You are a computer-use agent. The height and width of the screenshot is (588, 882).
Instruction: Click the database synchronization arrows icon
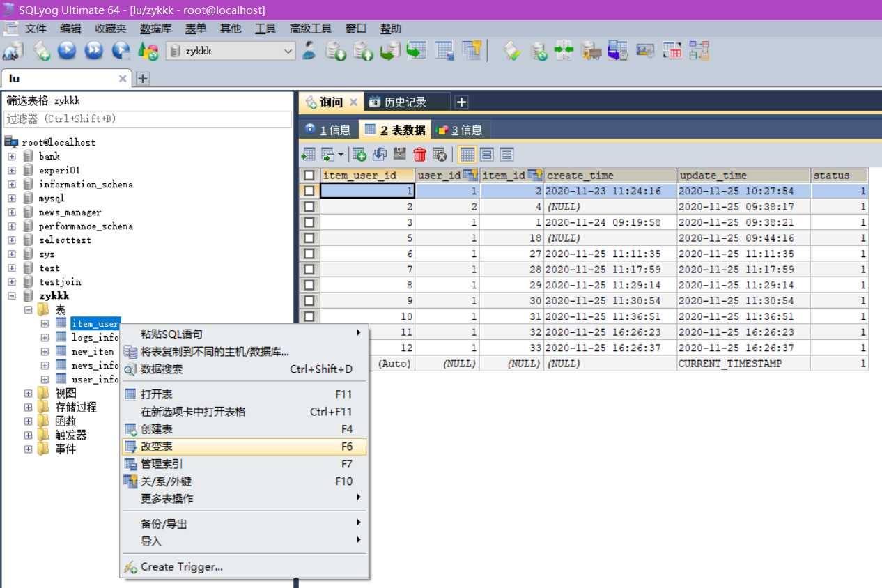(x=564, y=50)
